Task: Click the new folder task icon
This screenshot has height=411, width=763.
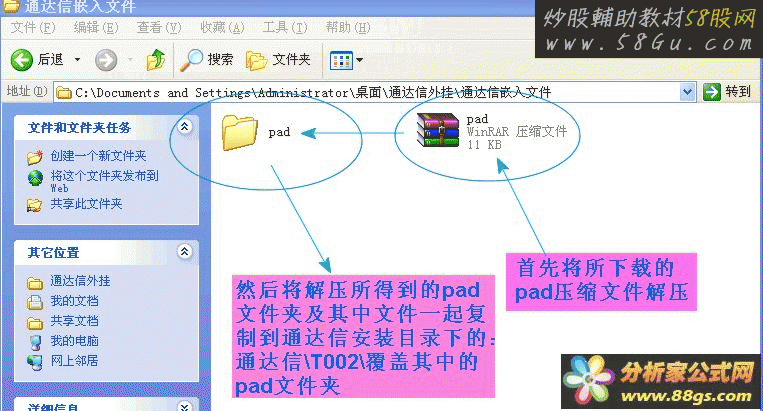Action: pyautogui.click(x=35, y=157)
